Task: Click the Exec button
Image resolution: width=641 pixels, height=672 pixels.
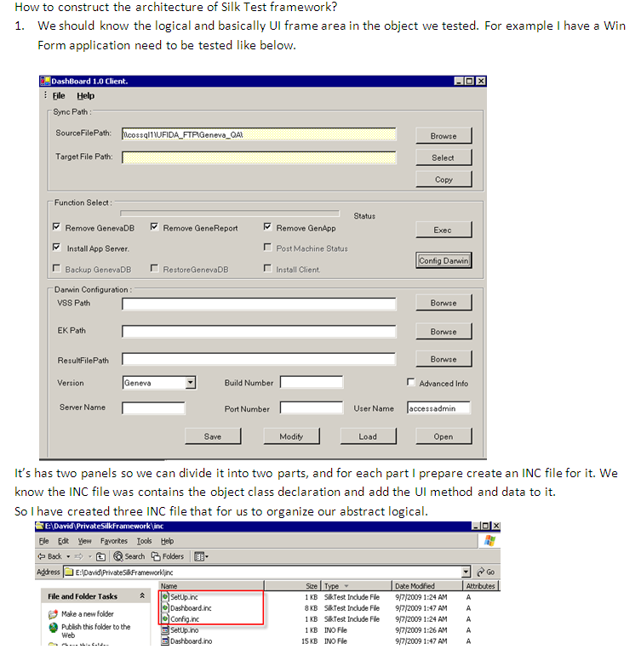Action: [444, 230]
